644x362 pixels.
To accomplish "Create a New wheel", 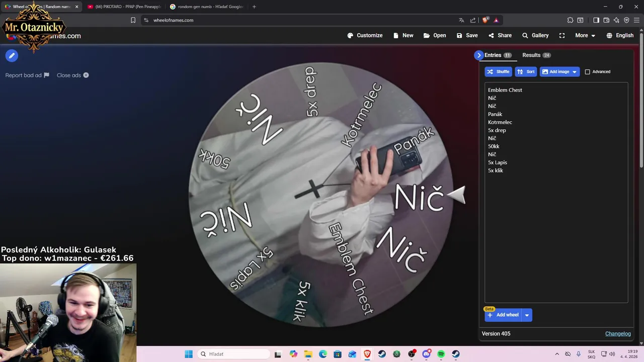I will [403, 35].
